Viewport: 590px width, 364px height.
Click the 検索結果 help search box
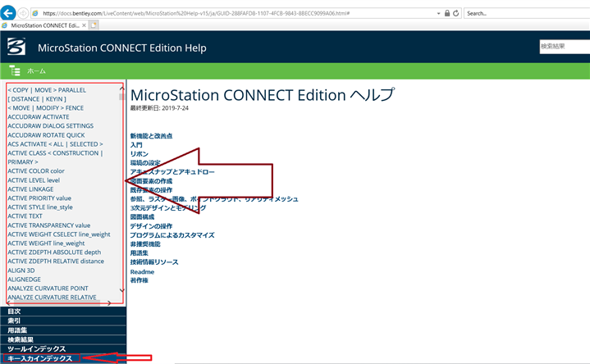coord(565,47)
